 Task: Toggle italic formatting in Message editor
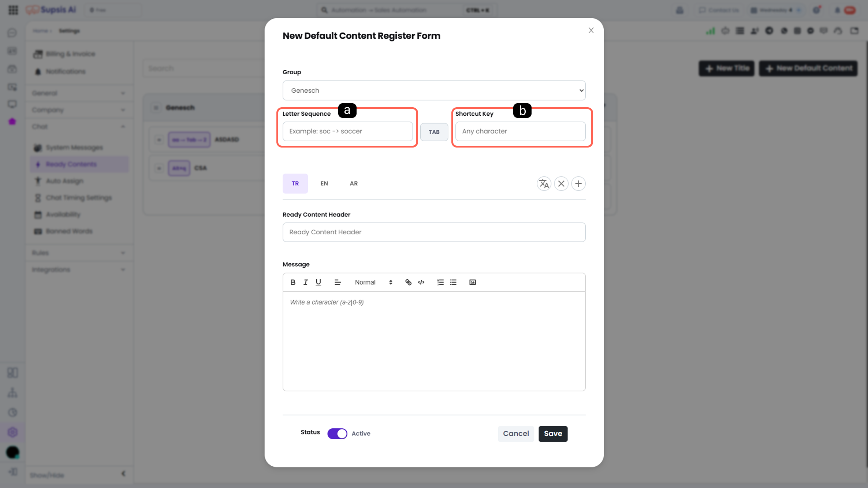(305, 282)
